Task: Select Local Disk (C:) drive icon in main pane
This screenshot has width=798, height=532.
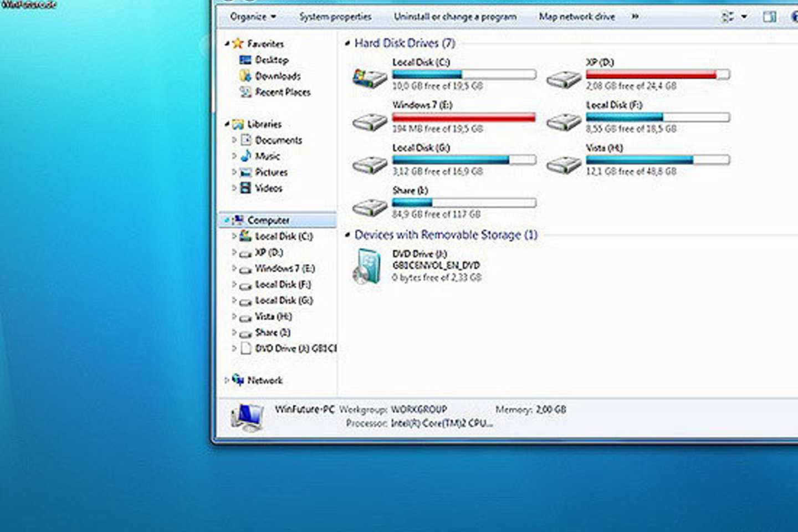Action: pyautogui.click(x=370, y=78)
